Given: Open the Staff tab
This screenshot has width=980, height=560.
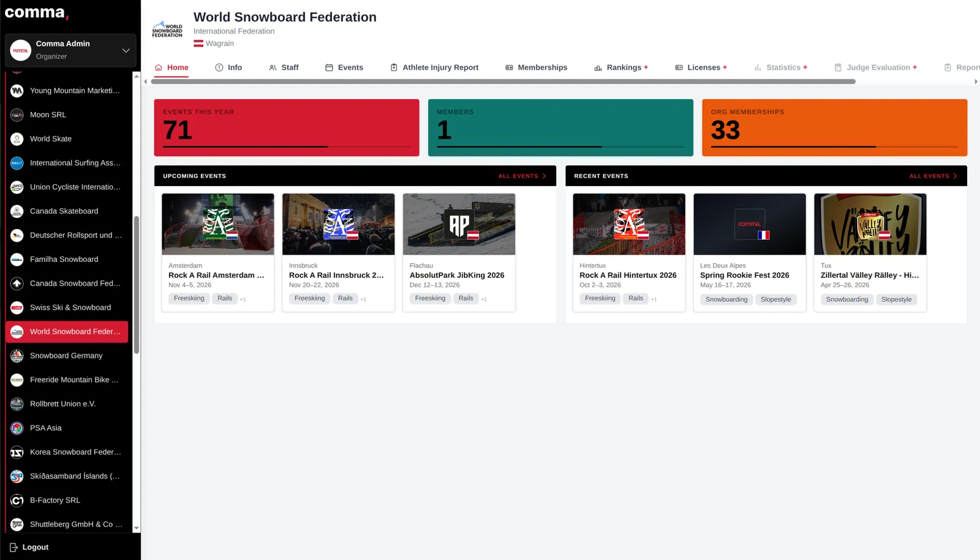Looking at the screenshot, I should pos(284,67).
